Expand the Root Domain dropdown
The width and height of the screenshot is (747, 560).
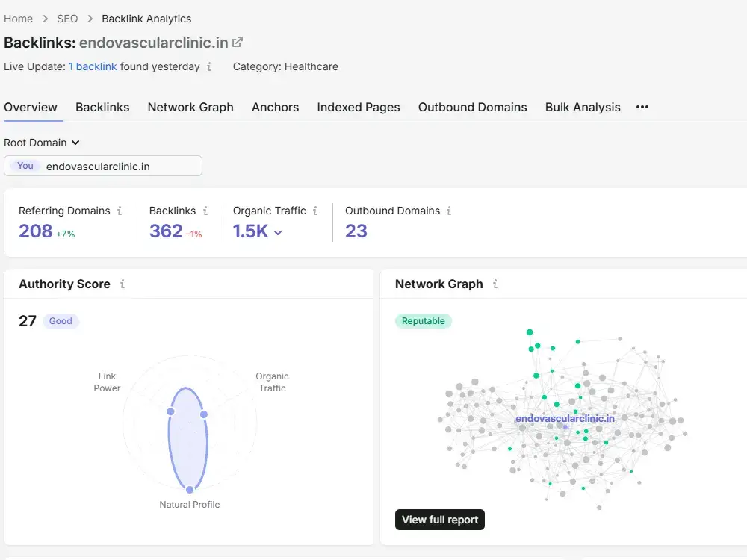(x=41, y=143)
